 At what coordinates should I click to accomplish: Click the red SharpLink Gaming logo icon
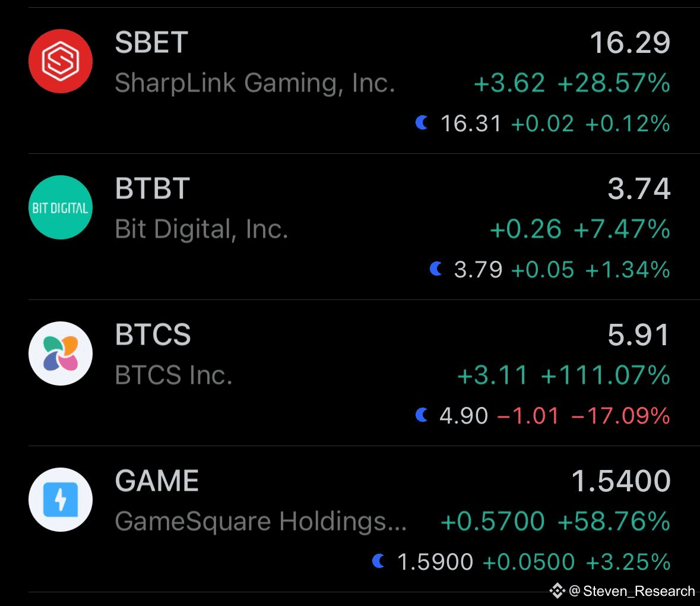[x=61, y=61]
